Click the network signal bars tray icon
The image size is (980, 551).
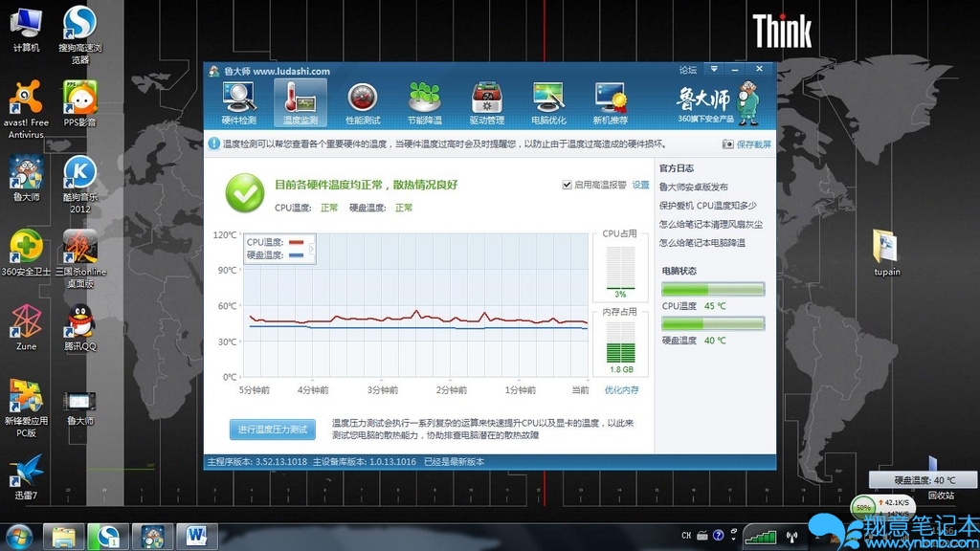(760, 536)
